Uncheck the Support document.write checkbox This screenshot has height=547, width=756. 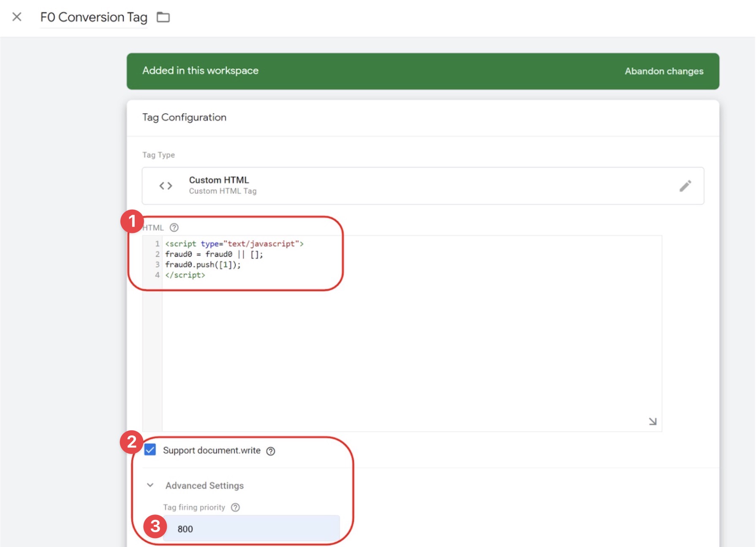click(x=150, y=450)
